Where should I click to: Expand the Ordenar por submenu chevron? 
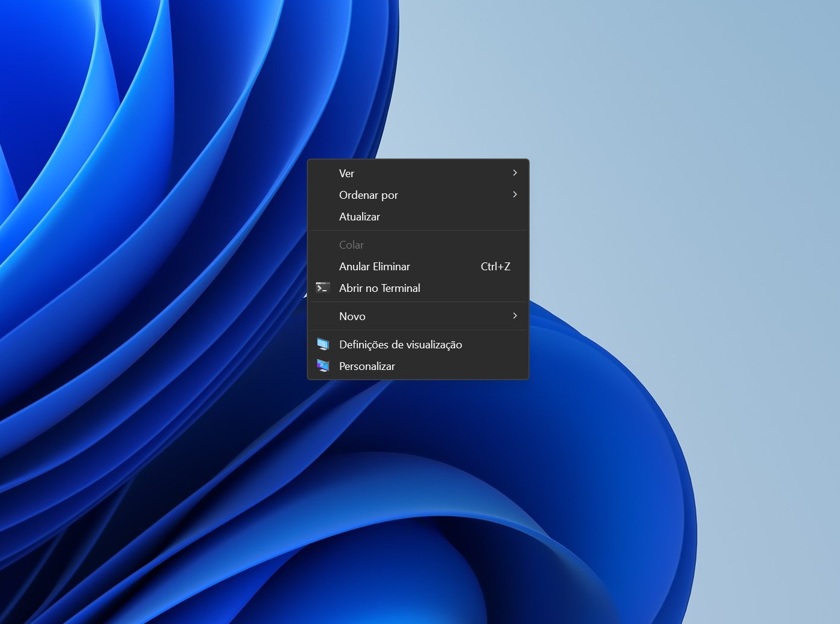[515, 195]
